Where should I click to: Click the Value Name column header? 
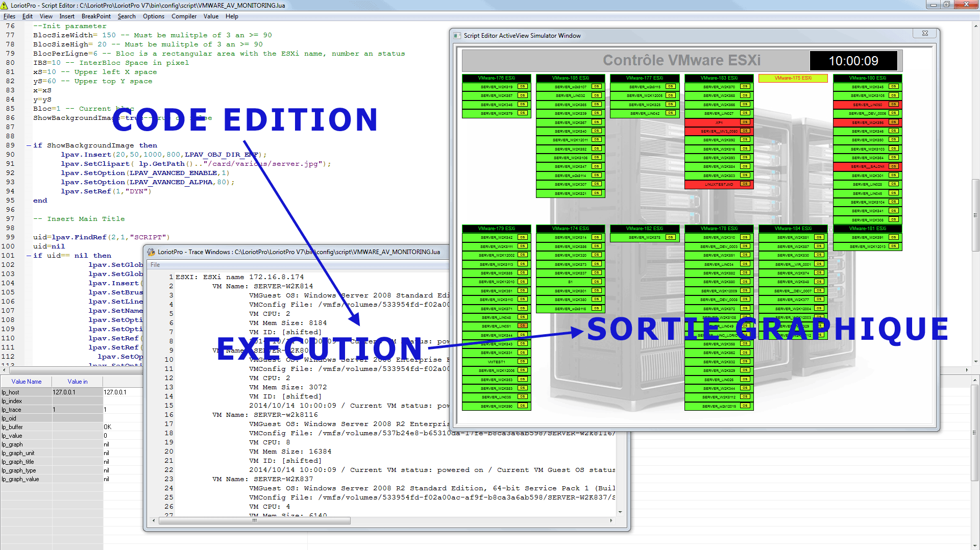tap(27, 382)
